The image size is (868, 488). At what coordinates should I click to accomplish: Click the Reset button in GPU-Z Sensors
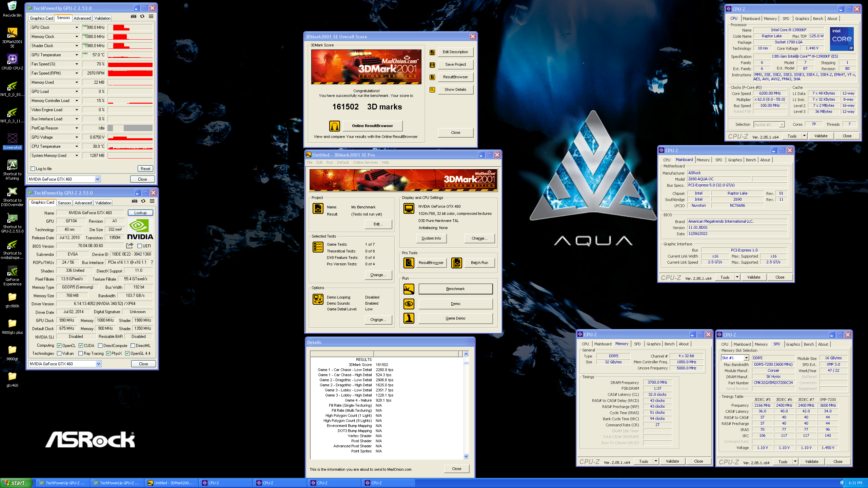pos(145,169)
